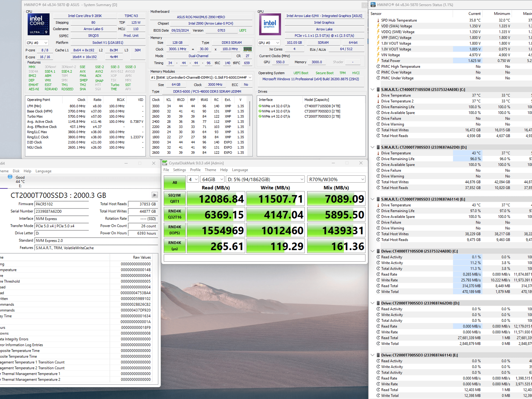The image size is (532, 399).
Task: Click the CT4000T710SSD8 [4 TB] drive entry
Action: click(x=322, y=106)
